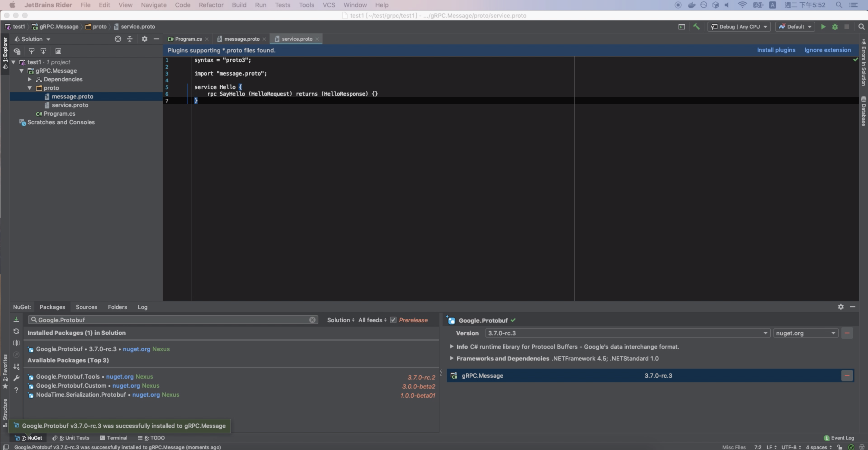Image resolution: width=868 pixels, height=450 pixels.
Task: Click NuGet panel wrench icon
Action: point(16,378)
